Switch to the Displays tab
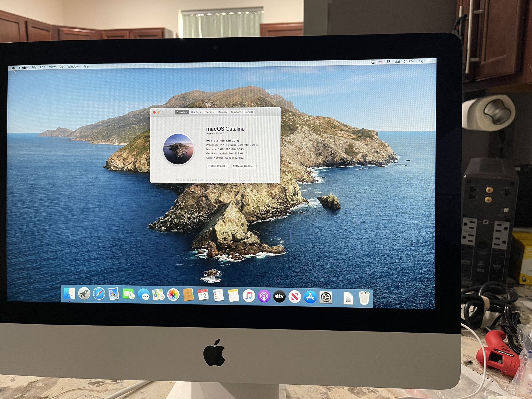Image resolution: width=532 pixels, height=399 pixels. (x=196, y=112)
